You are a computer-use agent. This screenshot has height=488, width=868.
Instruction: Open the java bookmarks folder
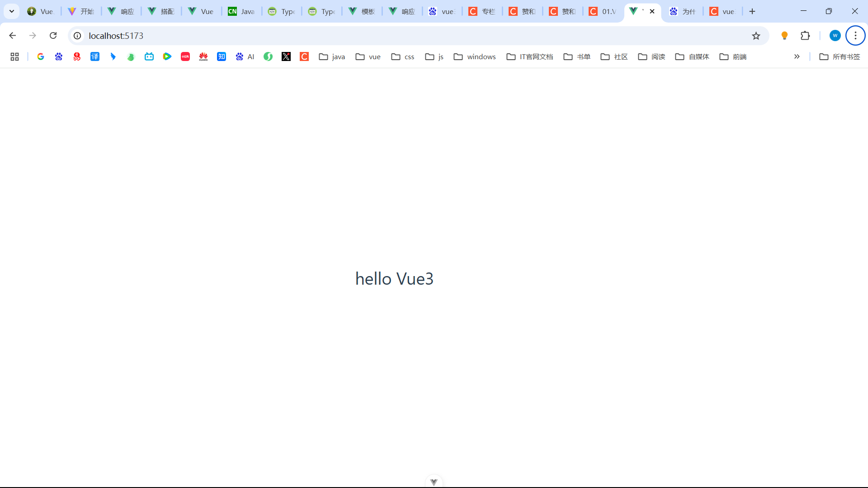tap(332, 56)
